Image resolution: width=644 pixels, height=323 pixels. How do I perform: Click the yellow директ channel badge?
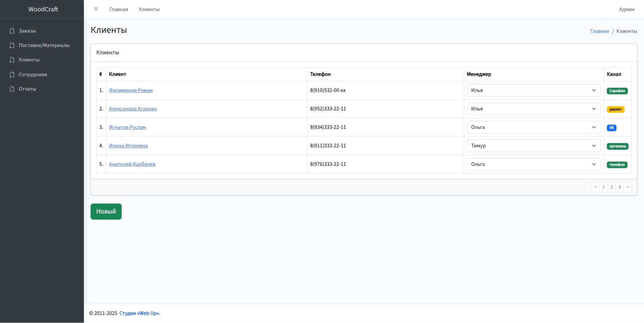[615, 109]
